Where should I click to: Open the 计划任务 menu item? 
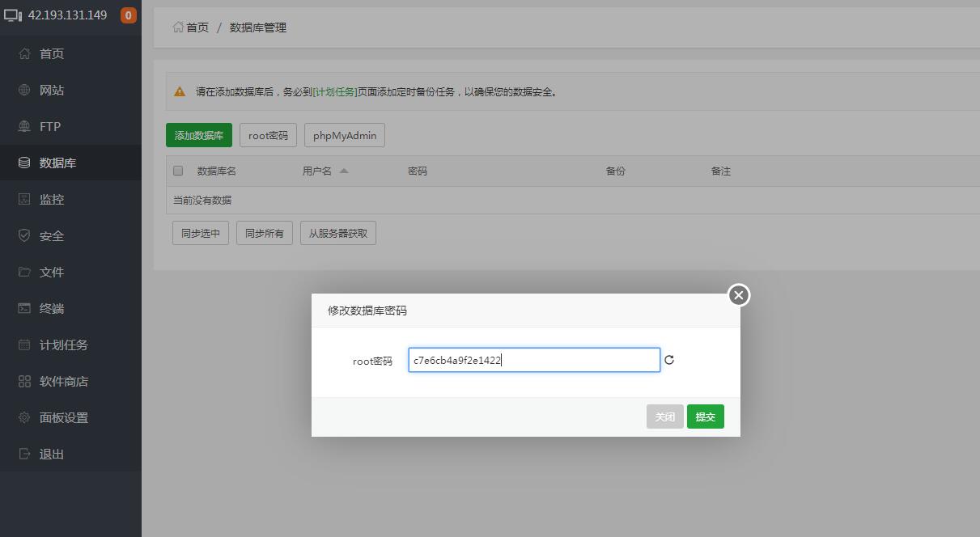63,345
